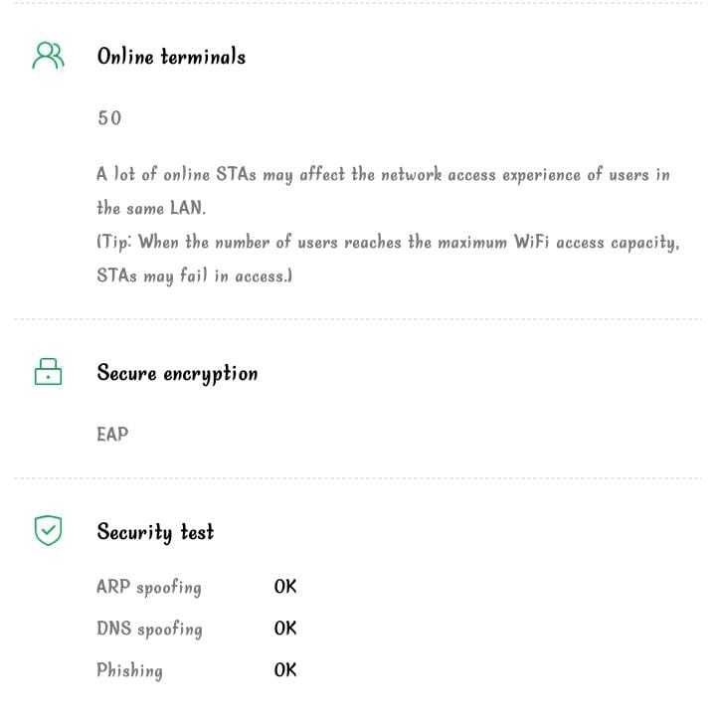
Task: Click the Online terminals people icon
Action: coord(48,56)
